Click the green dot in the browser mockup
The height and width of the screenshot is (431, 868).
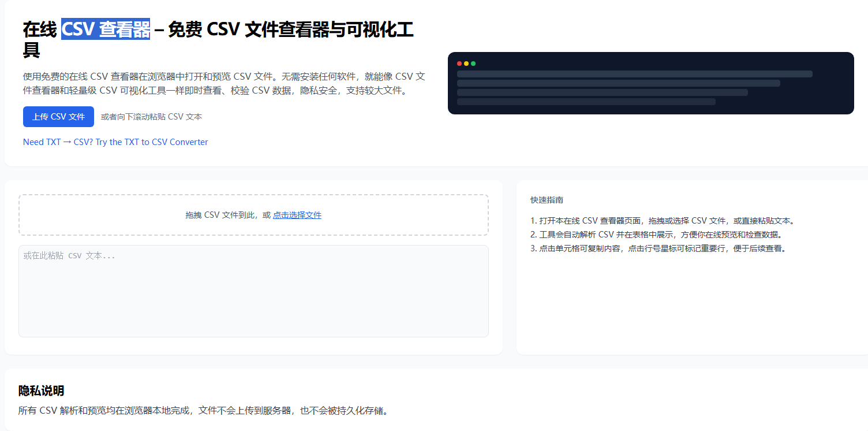coord(474,63)
